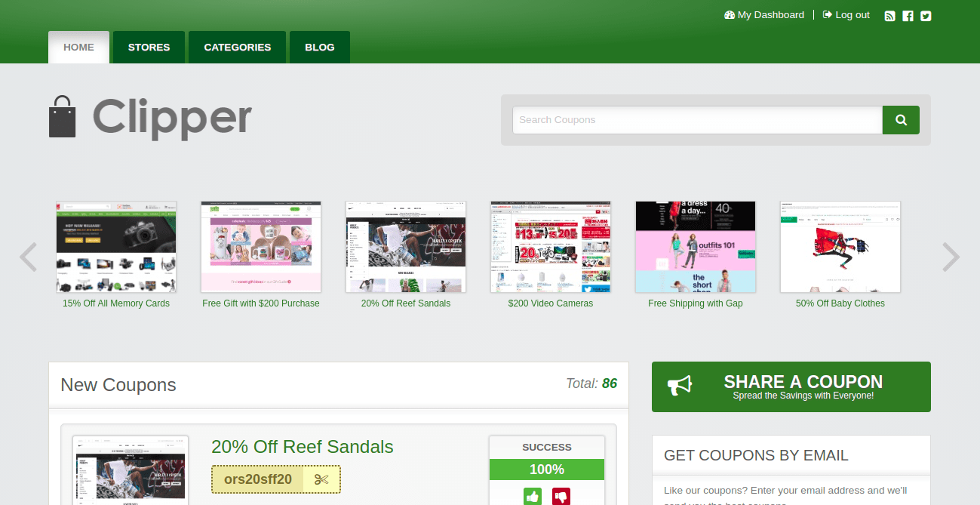Open the $200 Video Cameras link
Screen dimensions: 980x505
551,303
